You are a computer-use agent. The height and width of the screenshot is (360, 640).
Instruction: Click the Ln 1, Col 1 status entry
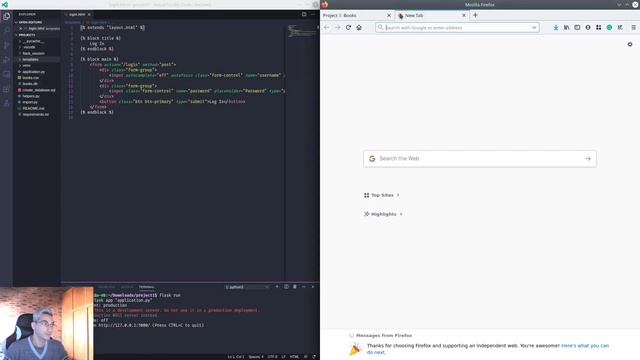(x=236, y=357)
